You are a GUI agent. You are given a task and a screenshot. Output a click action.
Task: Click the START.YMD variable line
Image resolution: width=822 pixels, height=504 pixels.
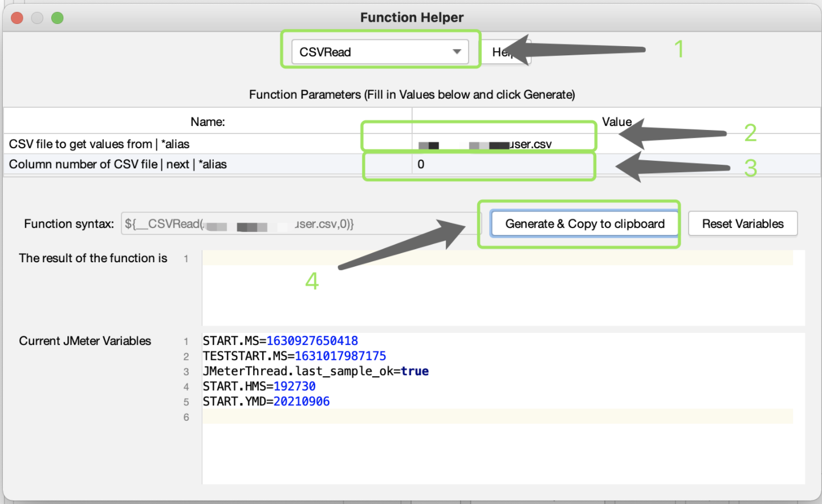coord(266,401)
